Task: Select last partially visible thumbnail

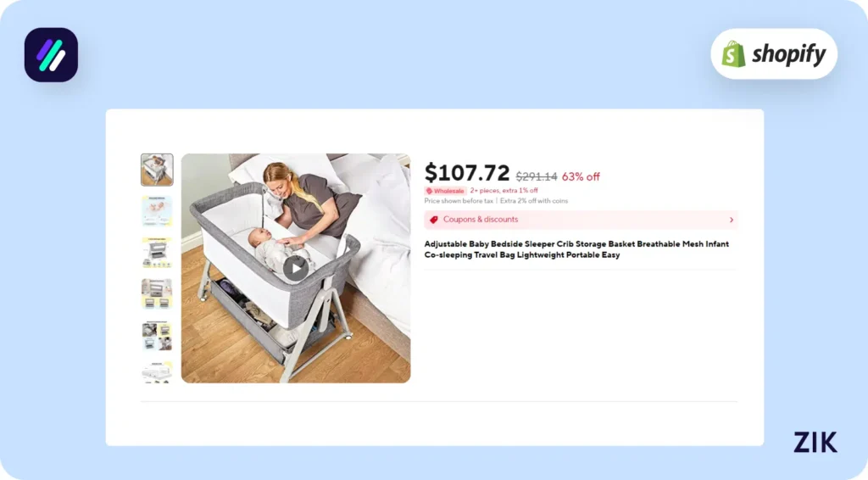Action: tap(157, 372)
